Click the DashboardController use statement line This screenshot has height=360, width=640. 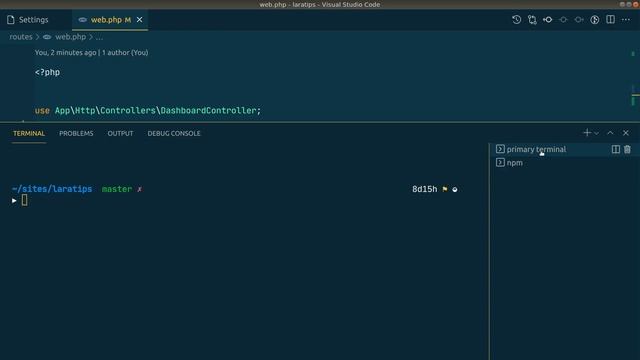[x=148, y=111]
